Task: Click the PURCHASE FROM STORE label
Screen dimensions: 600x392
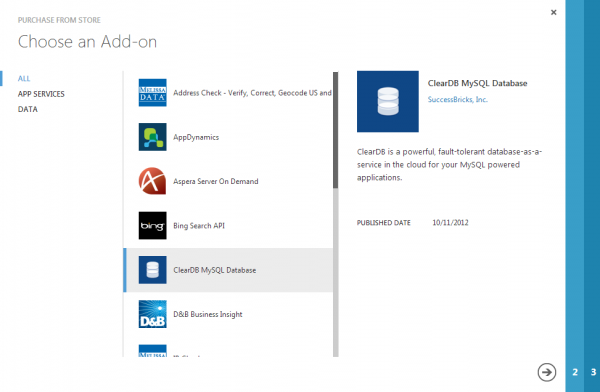Action: (59, 20)
